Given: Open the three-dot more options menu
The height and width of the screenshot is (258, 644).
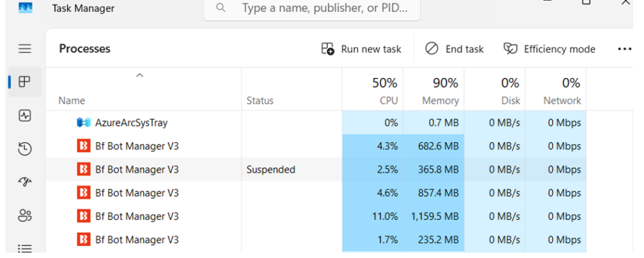Looking at the screenshot, I should 624,49.
